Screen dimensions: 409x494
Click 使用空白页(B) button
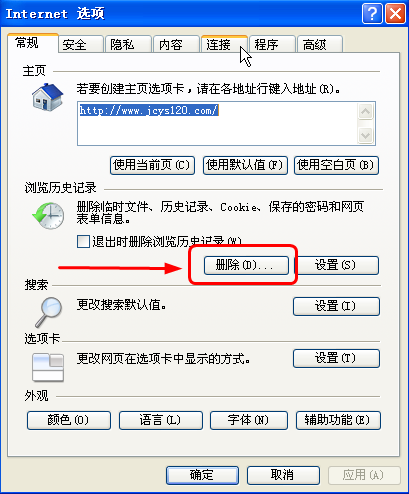(x=336, y=165)
